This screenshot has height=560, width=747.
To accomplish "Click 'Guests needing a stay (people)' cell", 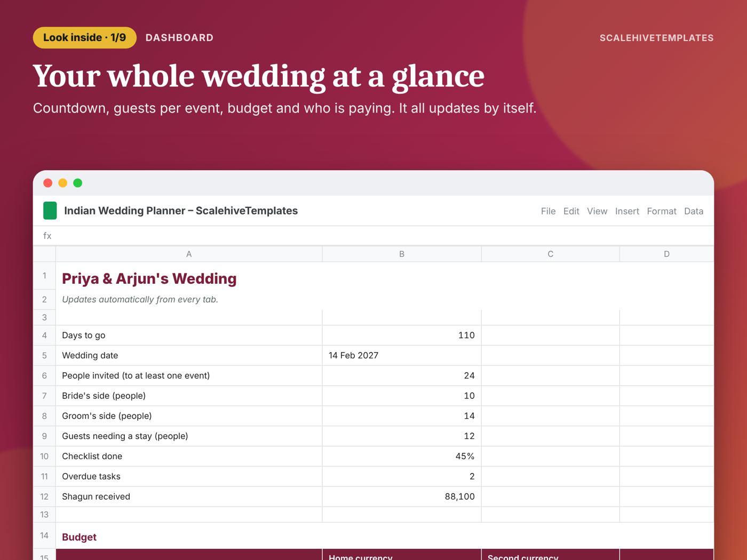I will coord(189,436).
